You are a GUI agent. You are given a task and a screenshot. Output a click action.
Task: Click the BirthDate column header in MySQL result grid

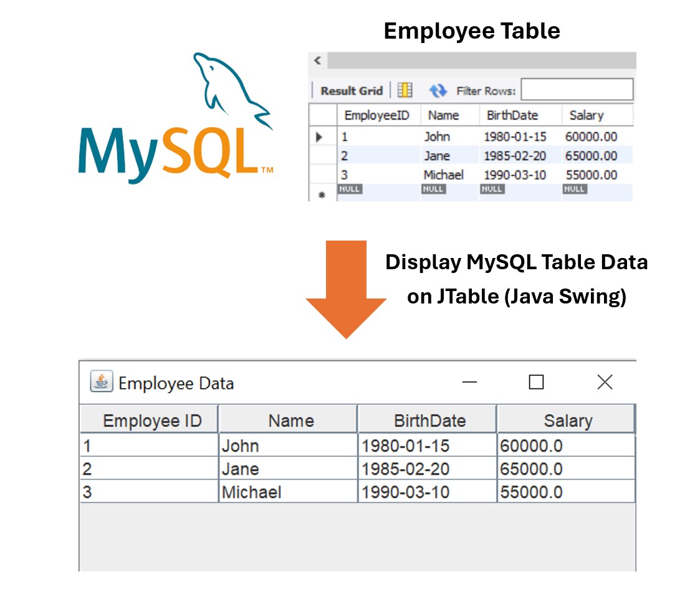click(x=520, y=115)
